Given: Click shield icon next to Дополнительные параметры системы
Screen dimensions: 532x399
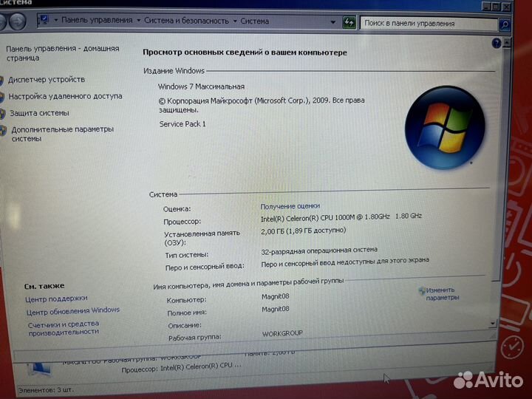Looking at the screenshot, I should [x=4, y=131].
